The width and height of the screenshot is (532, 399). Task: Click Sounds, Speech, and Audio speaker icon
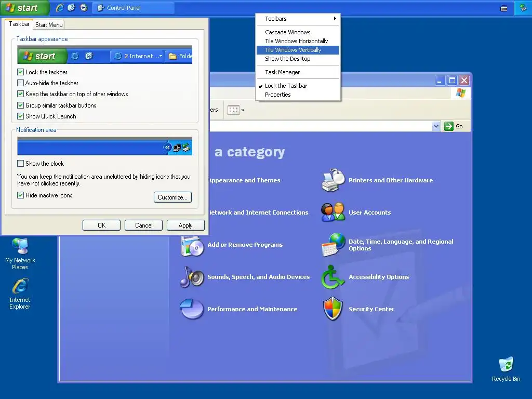[192, 277]
